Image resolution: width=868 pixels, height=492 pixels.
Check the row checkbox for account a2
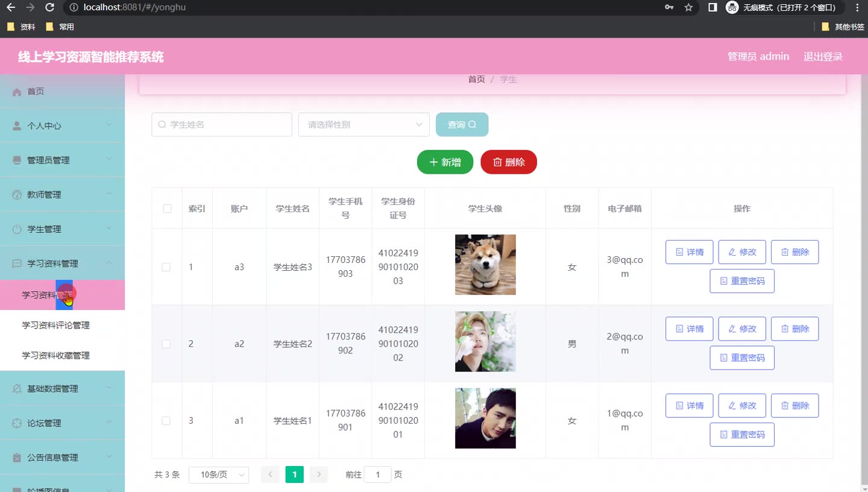point(166,344)
